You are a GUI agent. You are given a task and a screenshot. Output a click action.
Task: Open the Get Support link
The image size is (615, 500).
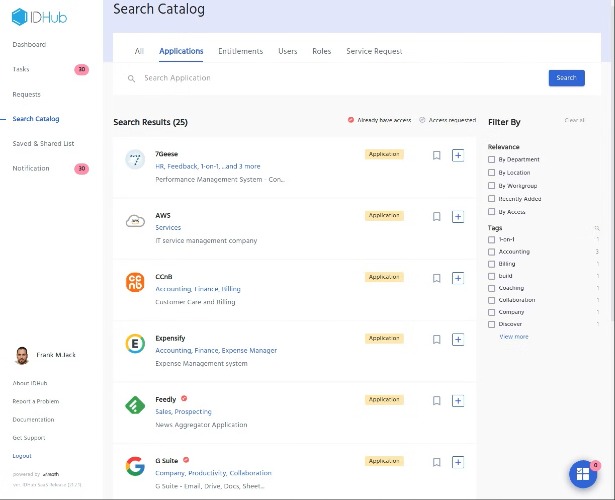(29, 438)
